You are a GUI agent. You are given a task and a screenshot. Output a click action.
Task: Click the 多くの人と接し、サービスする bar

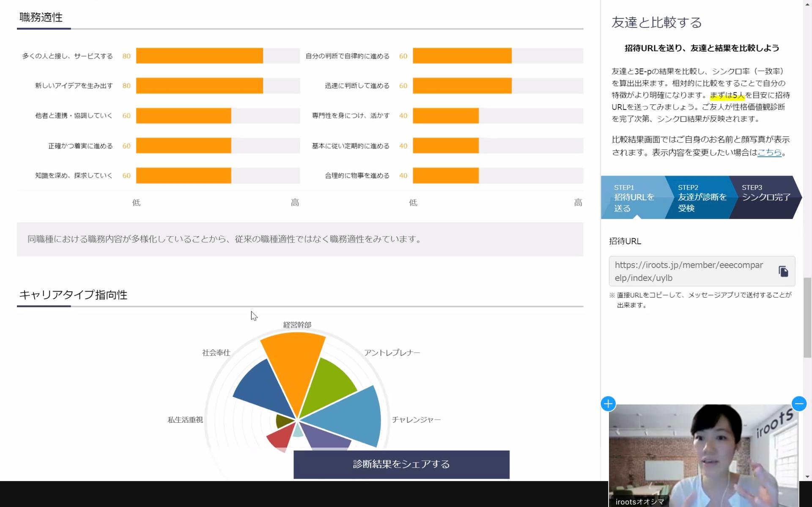pyautogui.click(x=199, y=56)
